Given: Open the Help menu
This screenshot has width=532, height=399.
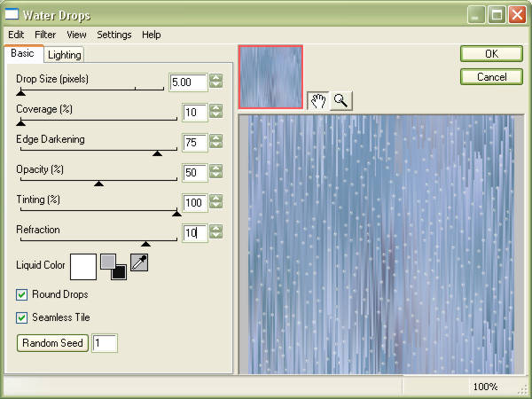Looking at the screenshot, I should click(152, 35).
